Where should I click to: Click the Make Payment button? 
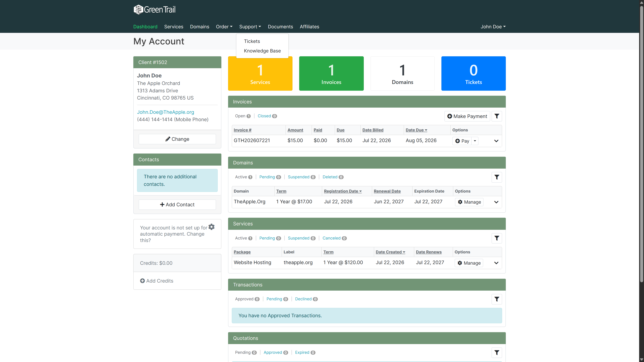(467, 116)
